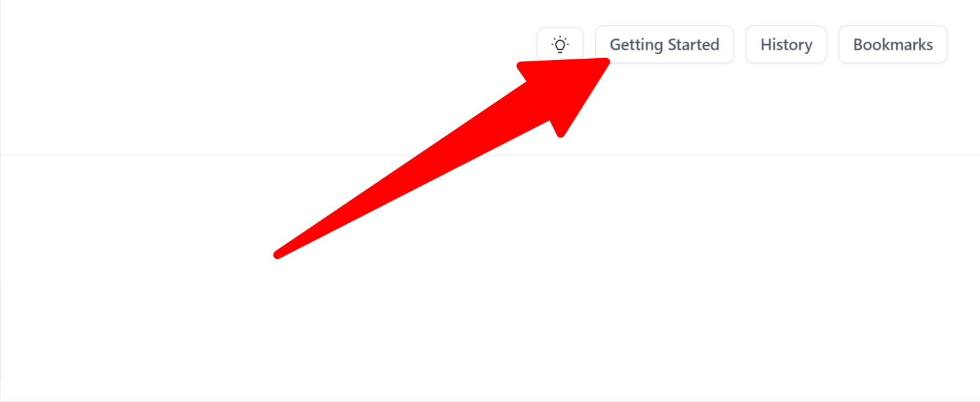Screen dimensions: 980x402
Task: Open the Bookmarks page
Action: [893, 45]
